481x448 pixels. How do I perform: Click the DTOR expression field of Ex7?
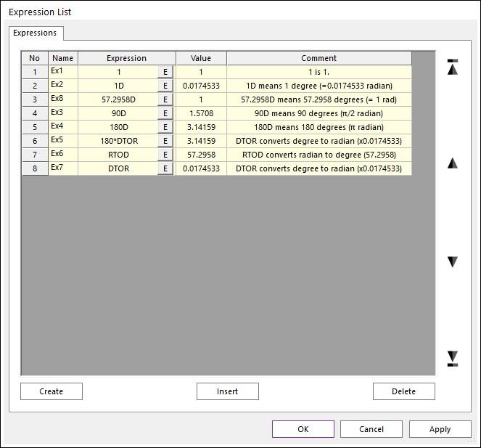click(118, 169)
